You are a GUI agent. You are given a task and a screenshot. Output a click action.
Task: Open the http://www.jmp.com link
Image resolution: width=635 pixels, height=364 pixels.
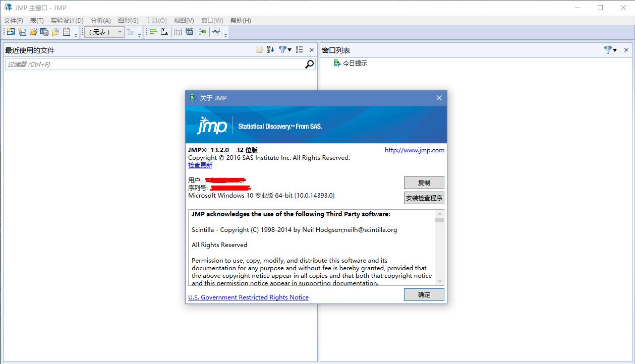[x=415, y=150]
